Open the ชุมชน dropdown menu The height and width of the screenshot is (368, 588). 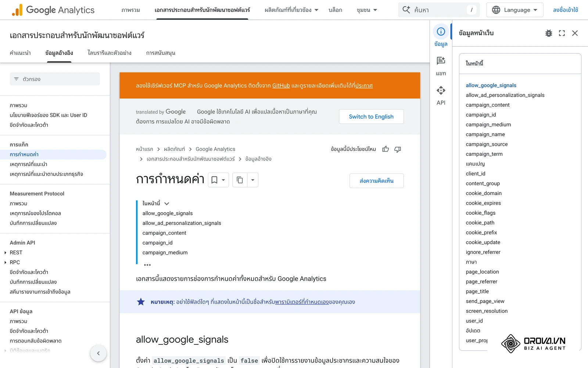[367, 10]
